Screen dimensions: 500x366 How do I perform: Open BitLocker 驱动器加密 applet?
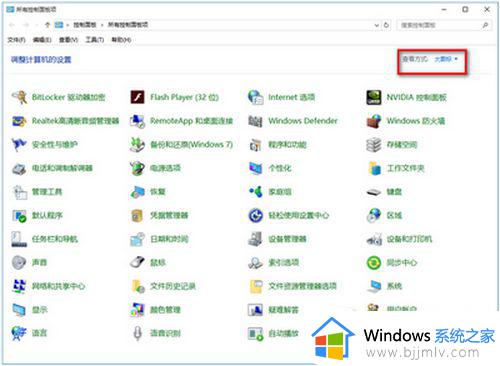58,97
